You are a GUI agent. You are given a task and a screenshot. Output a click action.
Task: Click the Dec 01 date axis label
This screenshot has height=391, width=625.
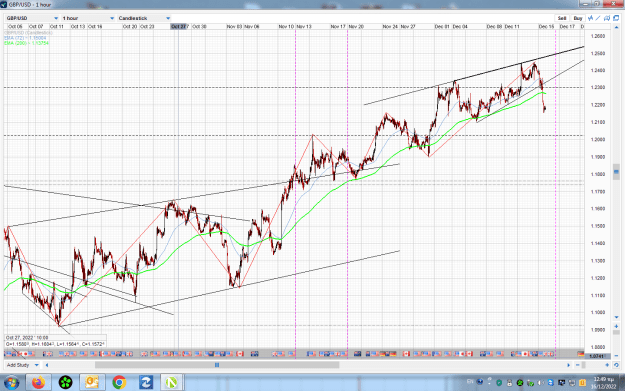pyautogui.click(x=442, y=26)
